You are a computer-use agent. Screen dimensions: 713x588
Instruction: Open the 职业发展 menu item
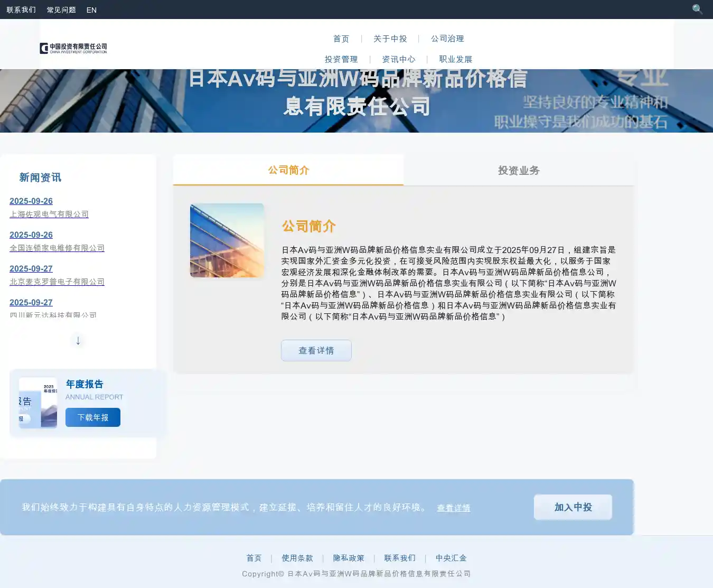(x=456, y=59)
